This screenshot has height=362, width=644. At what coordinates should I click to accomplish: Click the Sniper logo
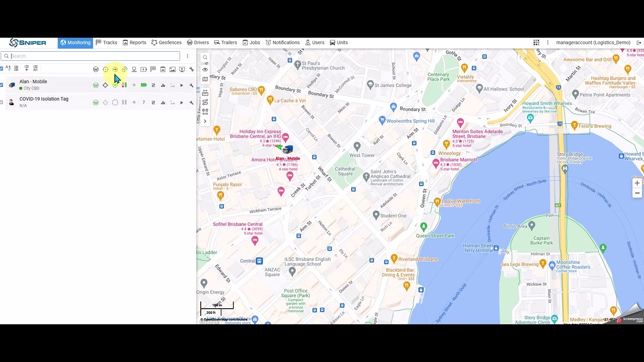28,43
